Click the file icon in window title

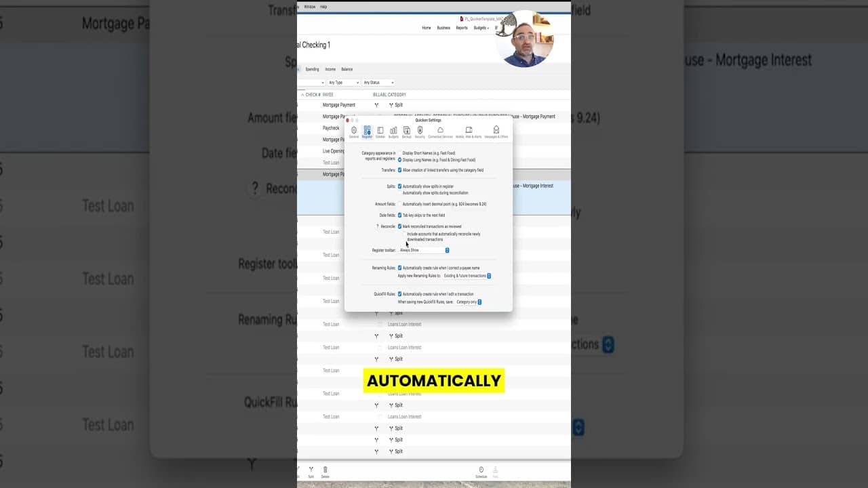point(461,19)
